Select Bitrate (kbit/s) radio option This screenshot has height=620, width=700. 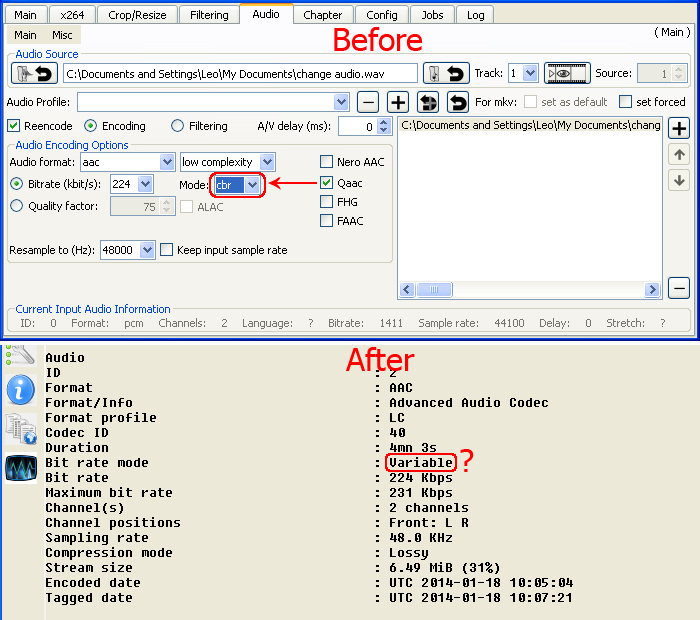[17, 183]
